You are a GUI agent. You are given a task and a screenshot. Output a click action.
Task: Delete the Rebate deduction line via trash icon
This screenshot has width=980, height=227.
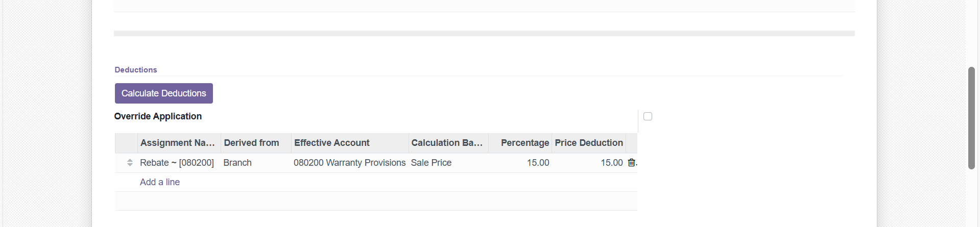pos(631,163)
